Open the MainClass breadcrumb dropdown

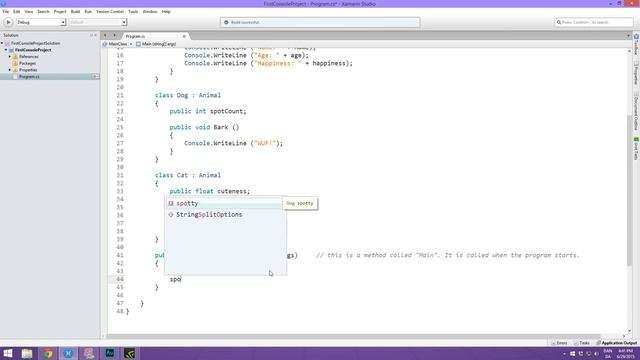pos(118,44)
